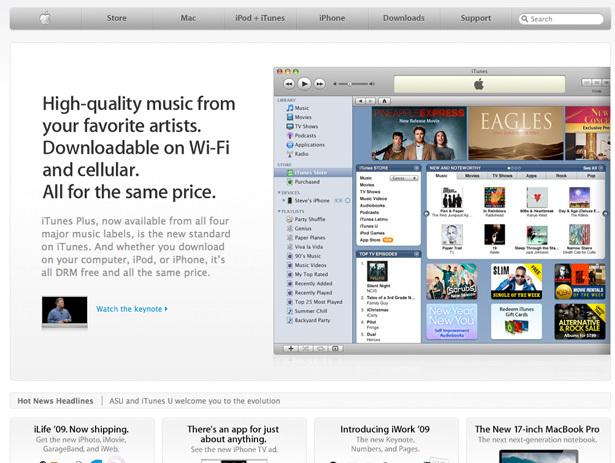Click the iTunes Store forward arrow

coord(370,101)
